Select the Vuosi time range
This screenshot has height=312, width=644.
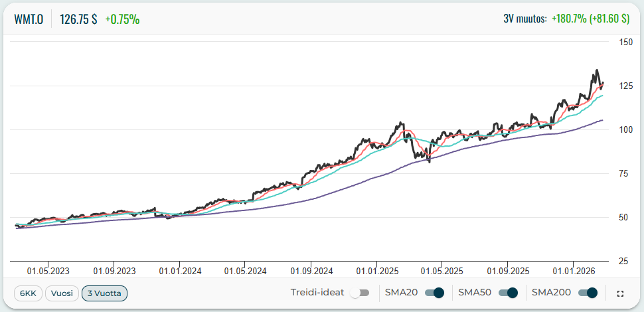[x=61, y=293]
